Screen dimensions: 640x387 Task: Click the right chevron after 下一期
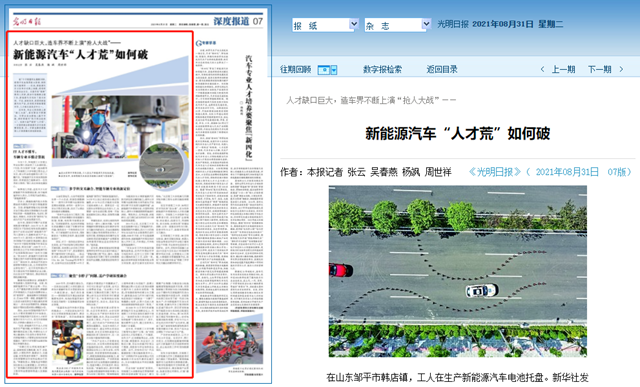tap(621, 69)
